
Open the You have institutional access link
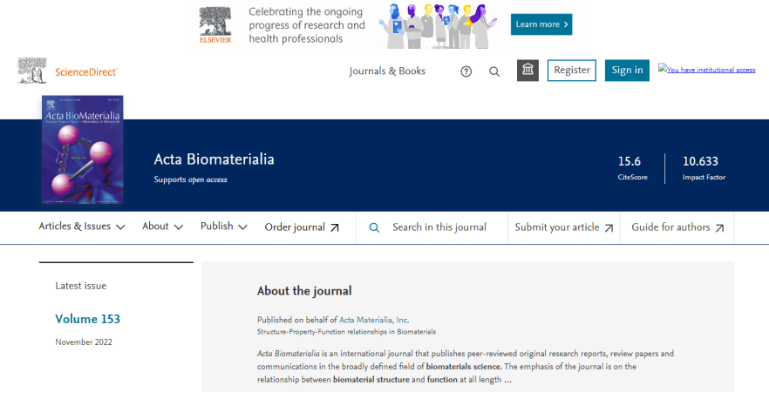(707, 70)
